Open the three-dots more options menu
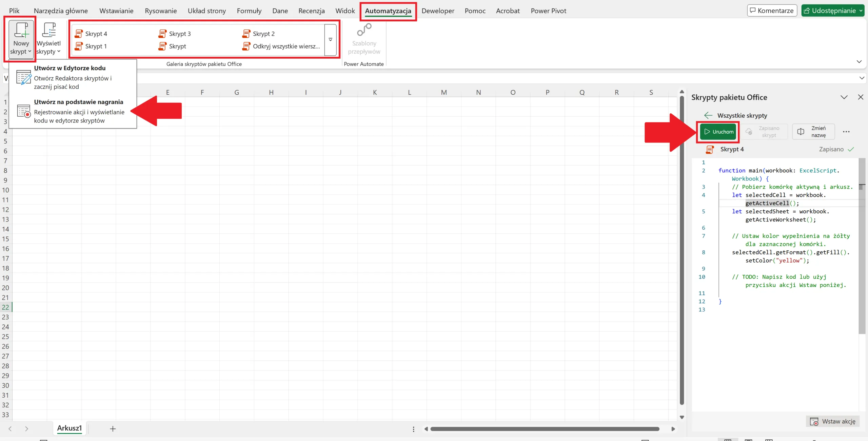The height and width of the screenshot is (441, 868). (846, 132)
